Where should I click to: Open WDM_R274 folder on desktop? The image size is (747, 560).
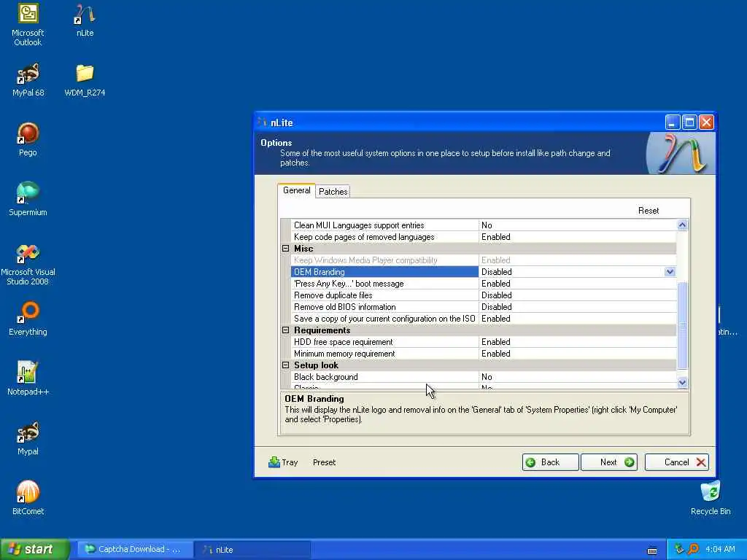point(85,80)
